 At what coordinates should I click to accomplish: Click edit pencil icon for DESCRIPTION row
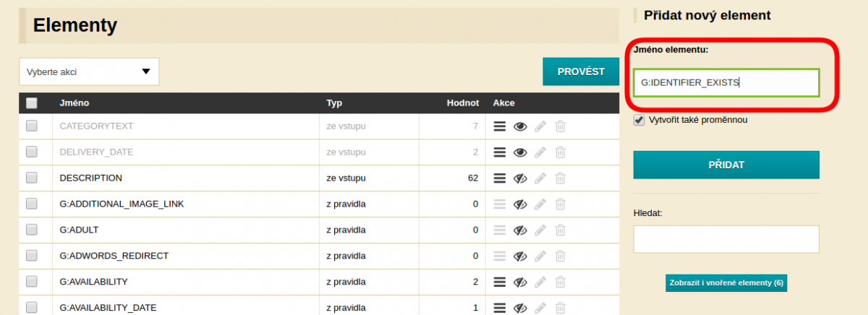[x=540, y=178]
